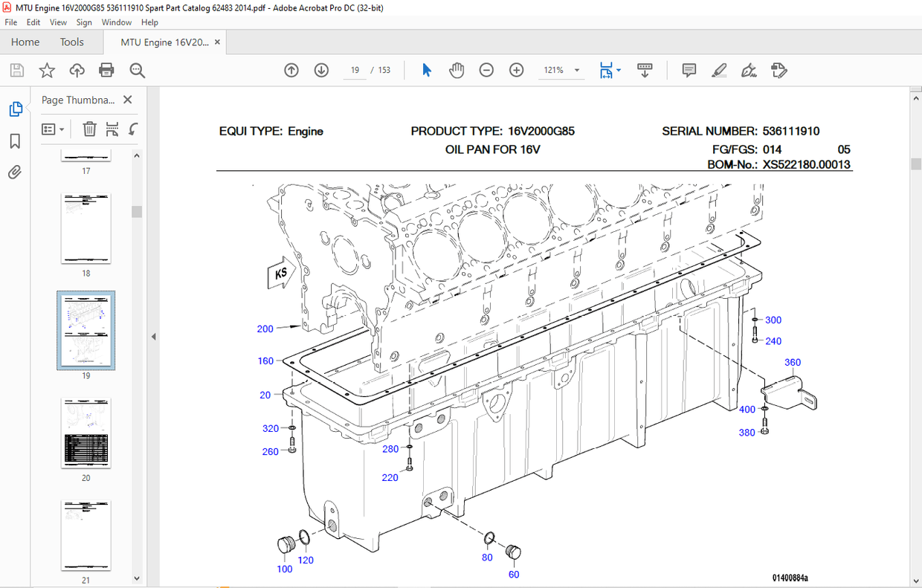The width and height of the screenshot is (922, 588).
Task: Open the Bookmarks panel
Action: 14,140
